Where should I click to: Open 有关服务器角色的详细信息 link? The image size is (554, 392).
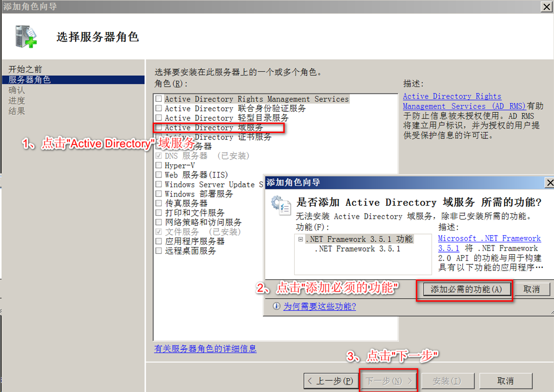[206, 349]
